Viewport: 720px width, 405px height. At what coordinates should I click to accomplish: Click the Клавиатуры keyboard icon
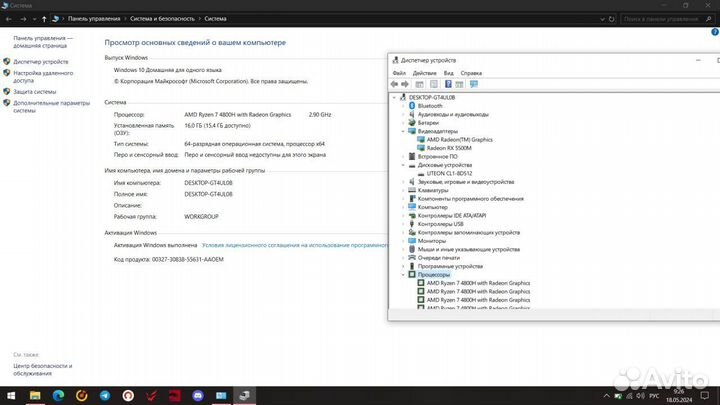[x=412, y=190]
